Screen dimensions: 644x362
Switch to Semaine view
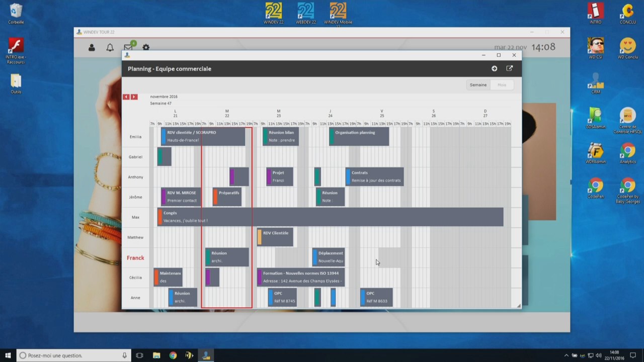coord(478,85)
